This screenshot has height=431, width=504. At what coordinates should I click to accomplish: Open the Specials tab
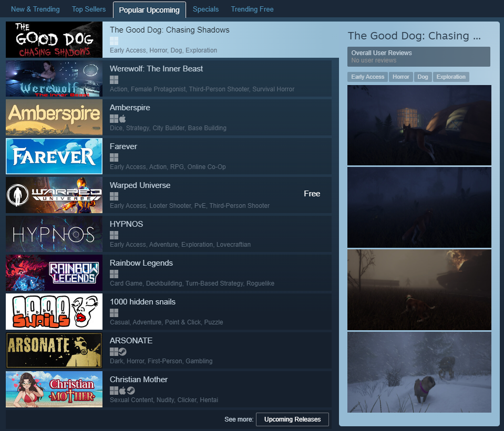coord(205,9)
